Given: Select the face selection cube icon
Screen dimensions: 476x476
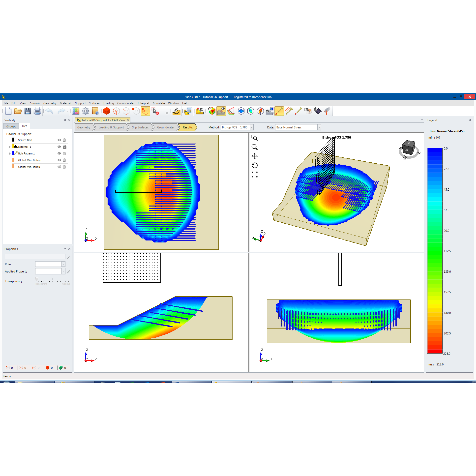Looking at the screenshot, I should (116, 111).
